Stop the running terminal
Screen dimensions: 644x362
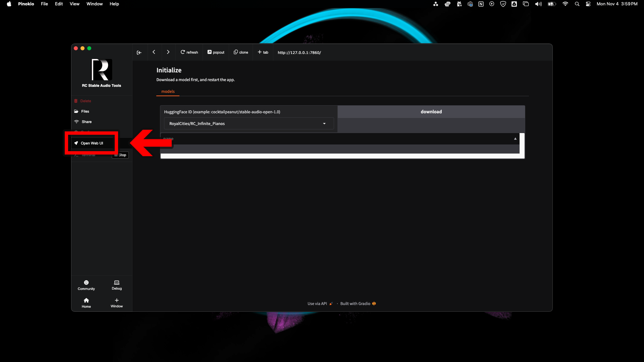[120, 155]
